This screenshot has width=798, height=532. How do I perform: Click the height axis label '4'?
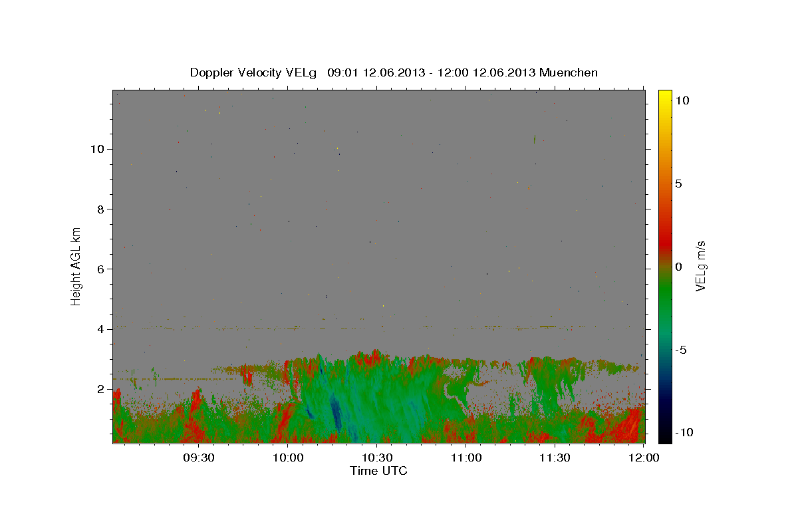[100, 329]
